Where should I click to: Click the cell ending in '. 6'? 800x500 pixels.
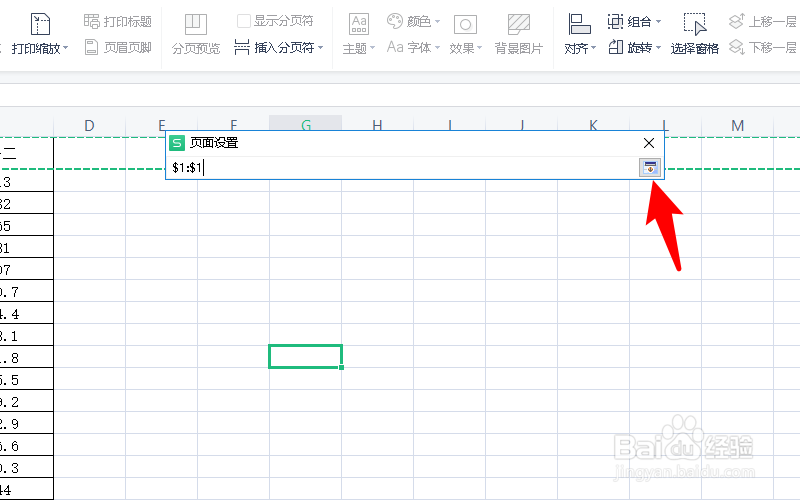coord(27,444)
